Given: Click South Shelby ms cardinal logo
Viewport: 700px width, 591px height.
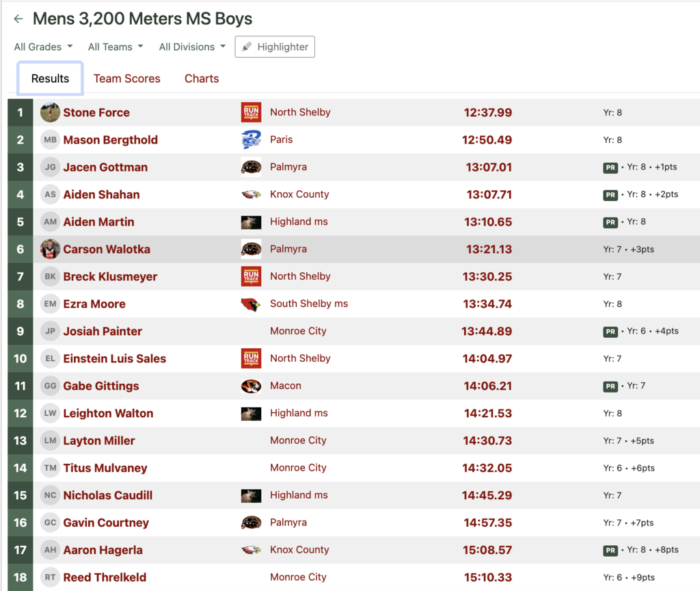Looking at the screenshot, I should (251, 304).
